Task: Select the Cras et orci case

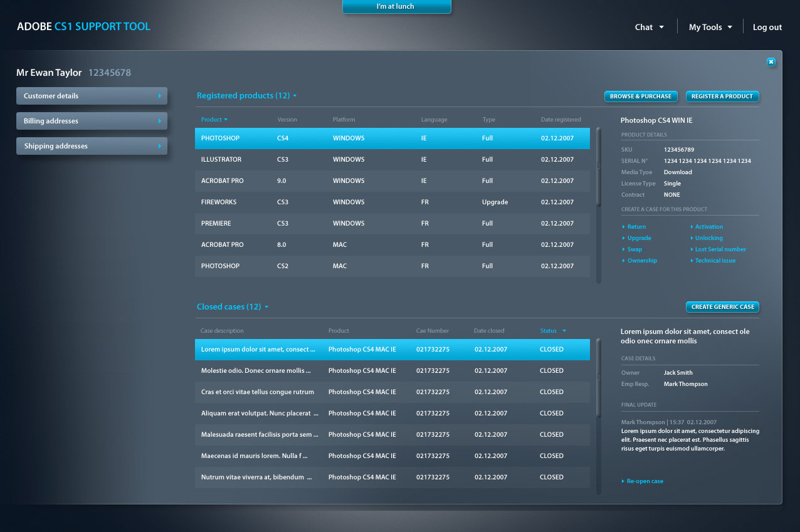Action: 392,392
